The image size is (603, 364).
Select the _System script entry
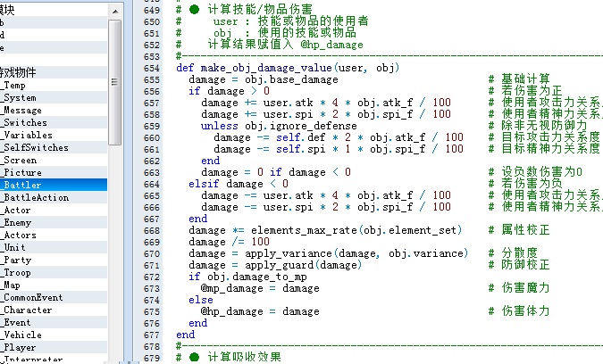click(x=54, y=97)
